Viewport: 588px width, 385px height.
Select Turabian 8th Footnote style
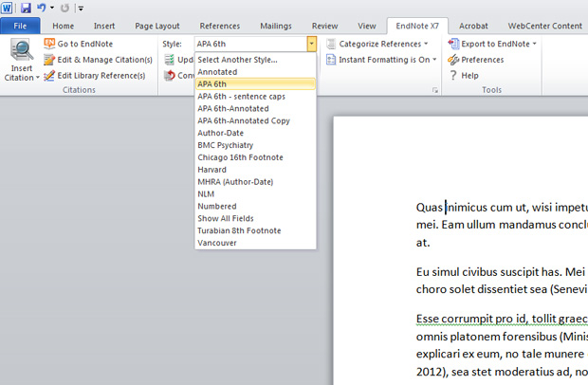tap(255, 230)
